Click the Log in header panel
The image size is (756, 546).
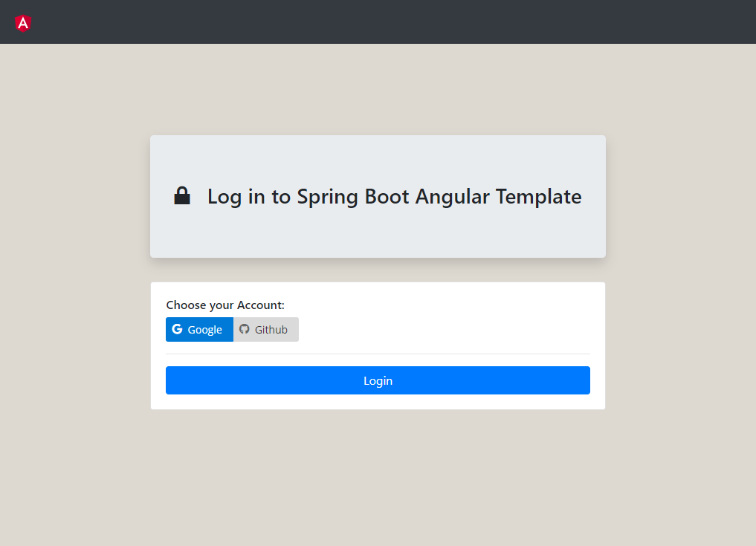click(x=378, y=196)
